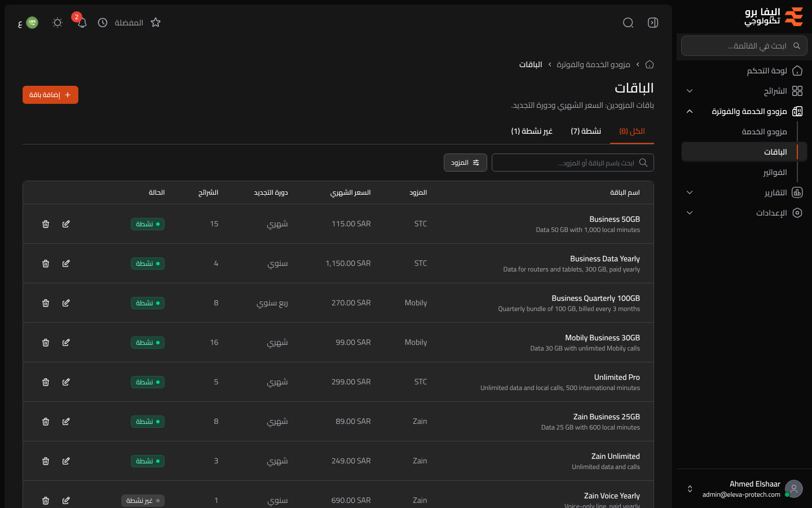812x508 pixels.
Task: Delete the Business Quarterly 100GB plan
Action: [46, 303]
